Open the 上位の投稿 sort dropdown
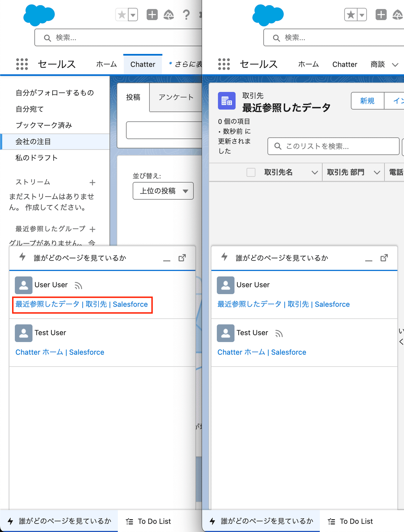404x532 pixels. (x=163, y=191)
